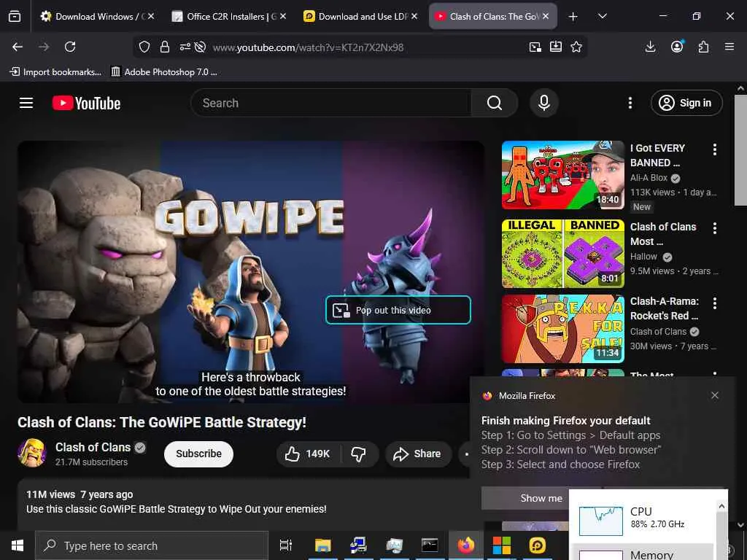Click YouTube search magnifier button
Image resolution: width=747 pixels, height=560 pixels.
pyautogui.click(x=495, y=103)
